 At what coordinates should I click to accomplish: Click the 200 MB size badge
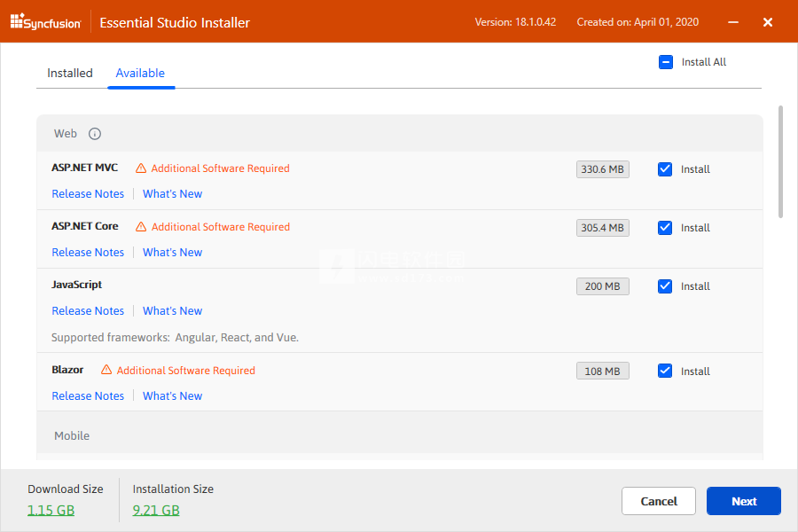coord(603,286)
